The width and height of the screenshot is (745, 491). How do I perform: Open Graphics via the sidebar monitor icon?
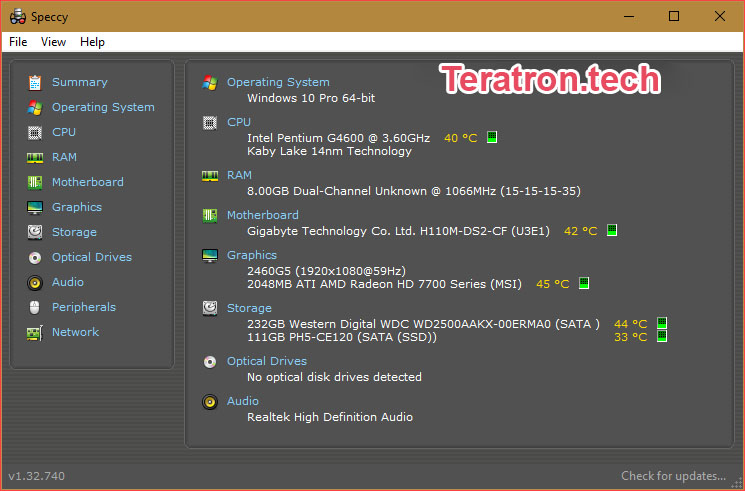coord(35,208)
